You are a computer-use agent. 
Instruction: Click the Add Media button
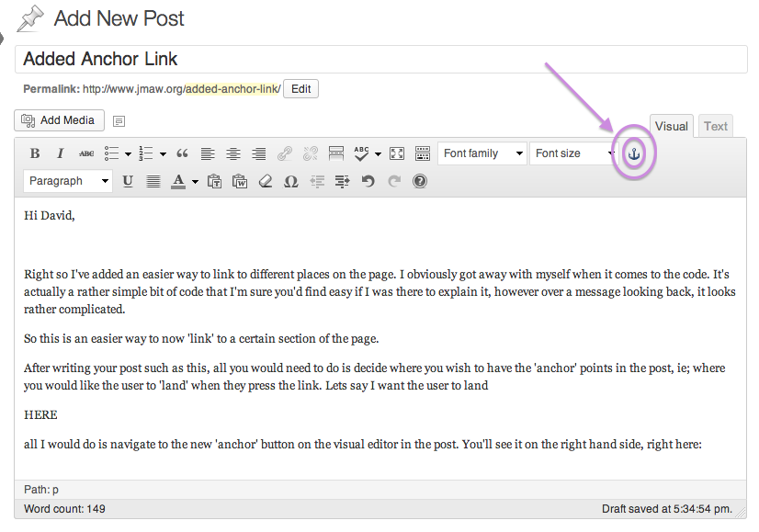[x=59, y=120]
